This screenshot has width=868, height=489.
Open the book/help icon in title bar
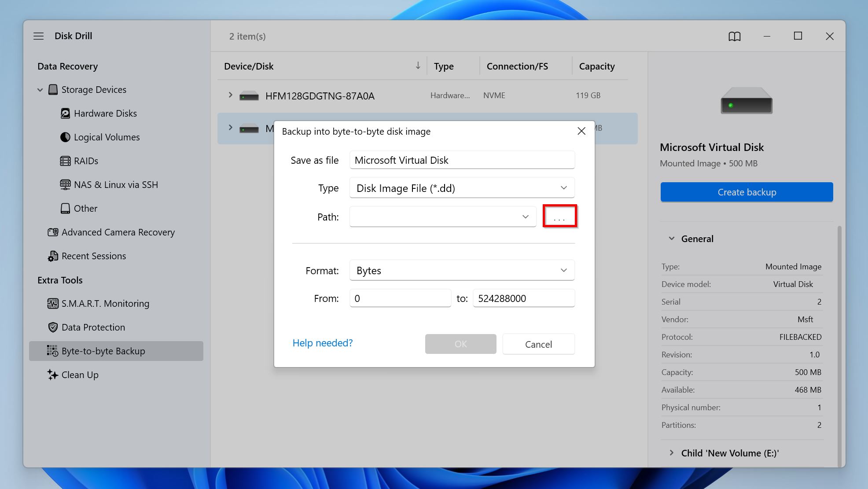[x=734, y=36]
